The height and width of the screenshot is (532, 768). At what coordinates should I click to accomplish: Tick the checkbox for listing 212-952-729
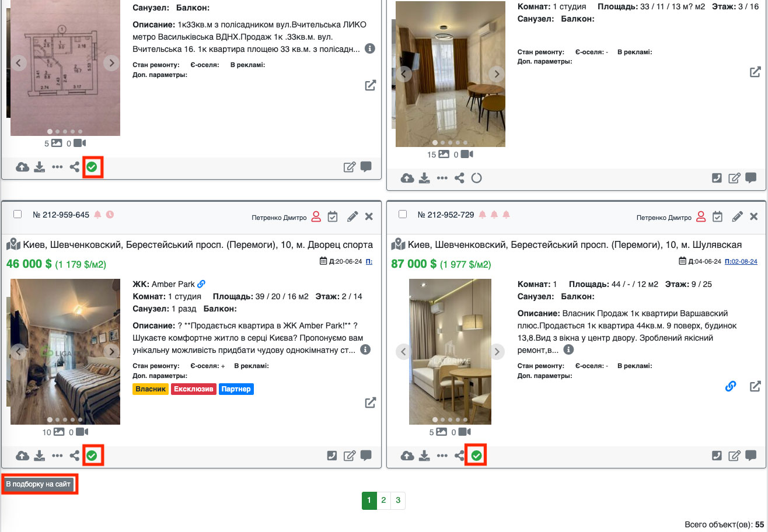(x=403, y=214)
